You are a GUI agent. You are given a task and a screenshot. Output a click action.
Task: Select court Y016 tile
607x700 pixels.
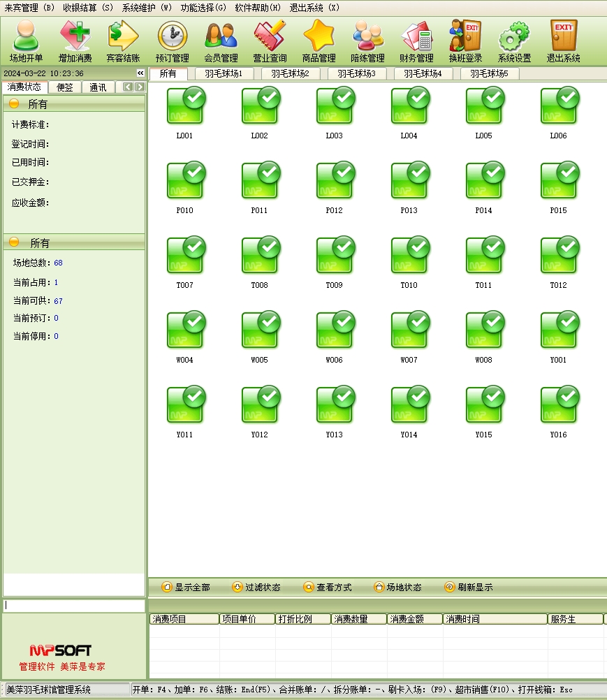559,407
